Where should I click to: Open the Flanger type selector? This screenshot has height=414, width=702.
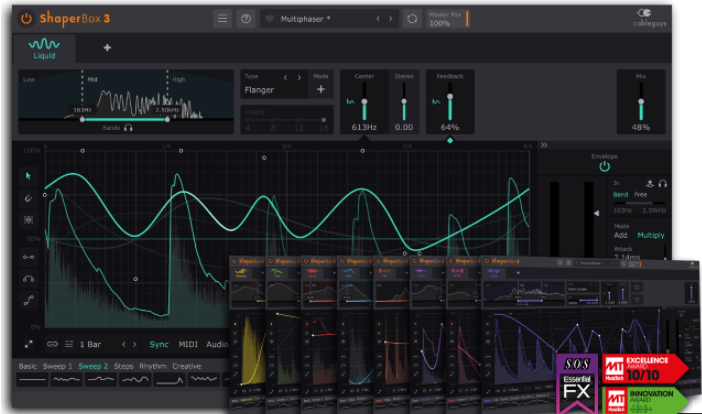coord(262,90)
